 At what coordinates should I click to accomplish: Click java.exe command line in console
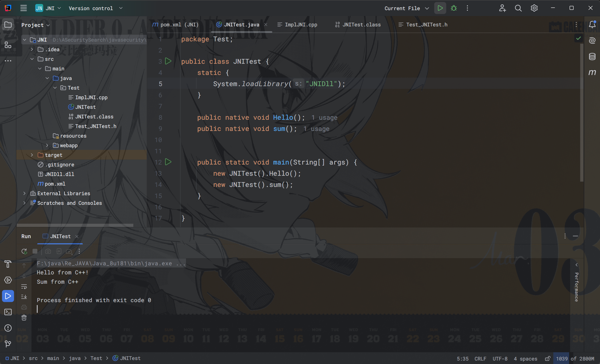pos(111,263)
